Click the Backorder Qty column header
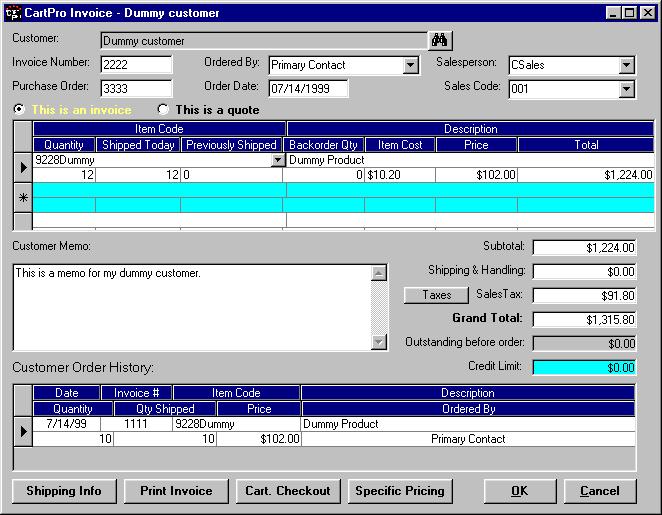This screenshot has width=662, height=515. 323,145
